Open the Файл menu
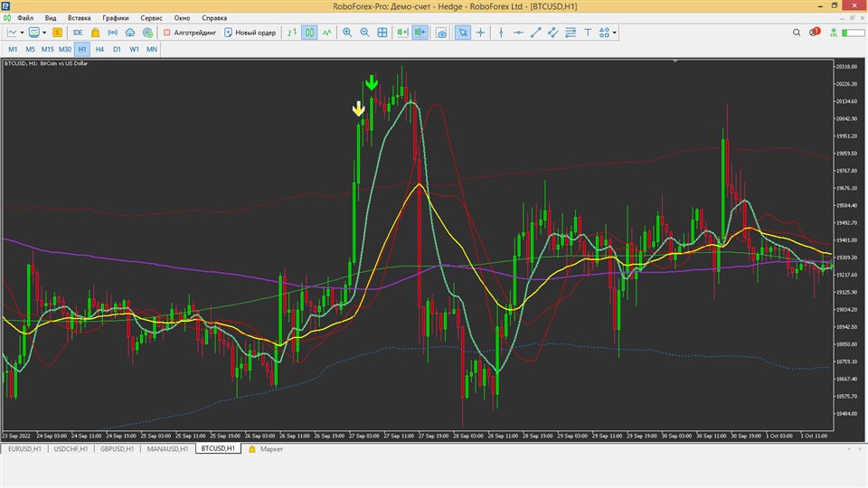This screenshot has height=488, width=868. point(25,18)
